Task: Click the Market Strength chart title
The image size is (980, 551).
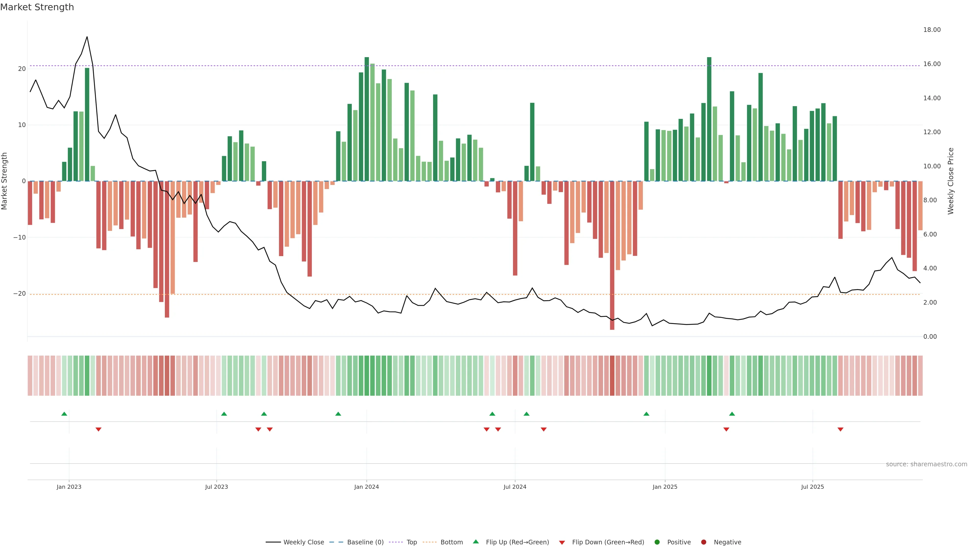Action: click(x=37, y=7)
